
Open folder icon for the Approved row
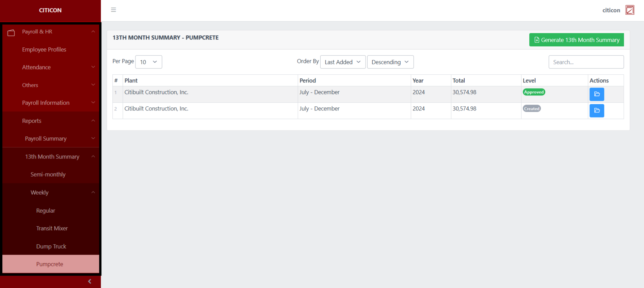[596, 94]
